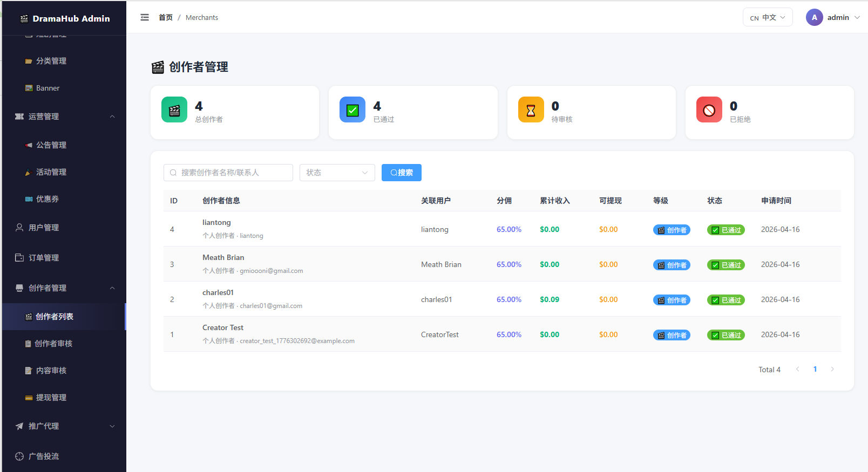Screen dimensions: 868x472
Task: Toggle the sidebar collapse hamburger icon
Action: click(145, 17)
